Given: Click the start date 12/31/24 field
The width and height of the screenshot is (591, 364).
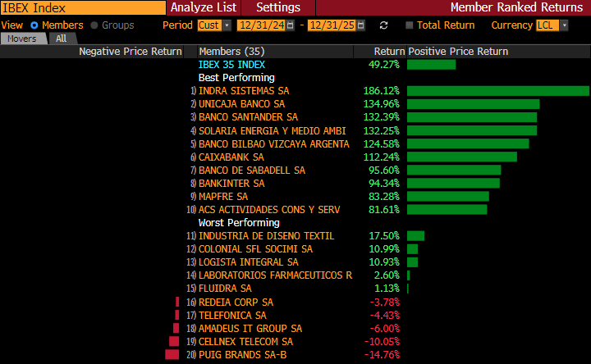Looking at the screenshot, I should (260, 25).
